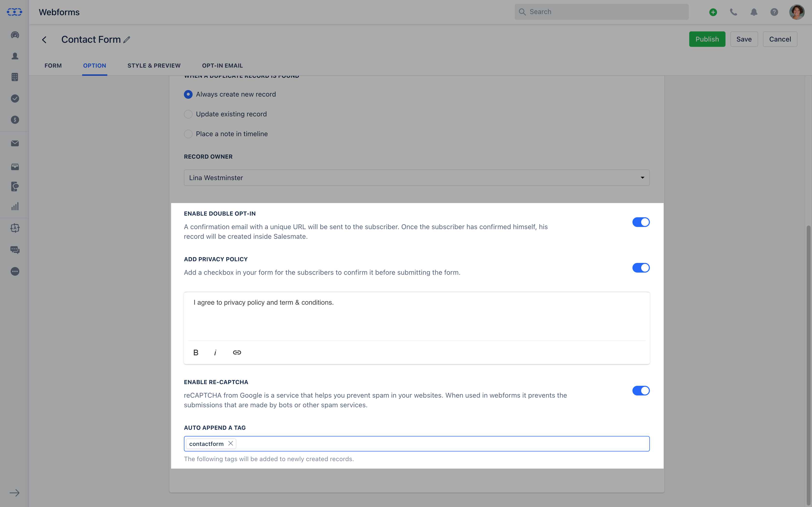Open the Reports bar-chart icon in sidebar
The image size is (812, 507).
click(x=14, y=206)
